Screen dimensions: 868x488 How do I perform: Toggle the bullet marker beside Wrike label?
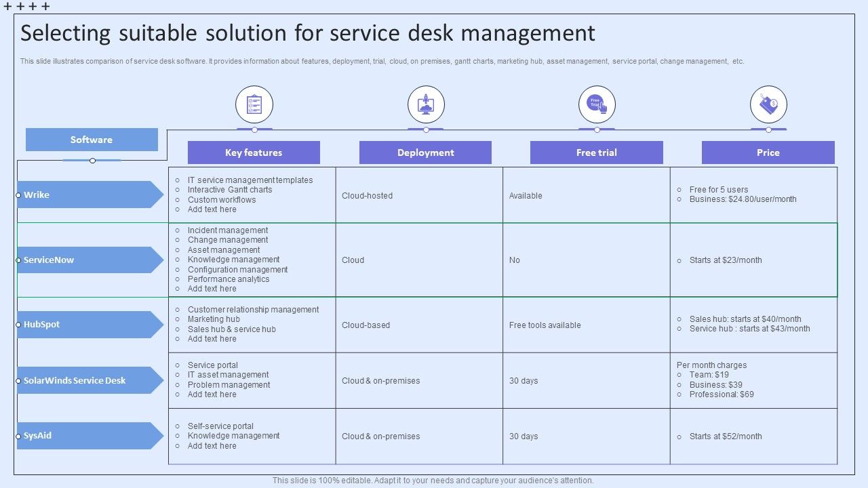[18, 195]
